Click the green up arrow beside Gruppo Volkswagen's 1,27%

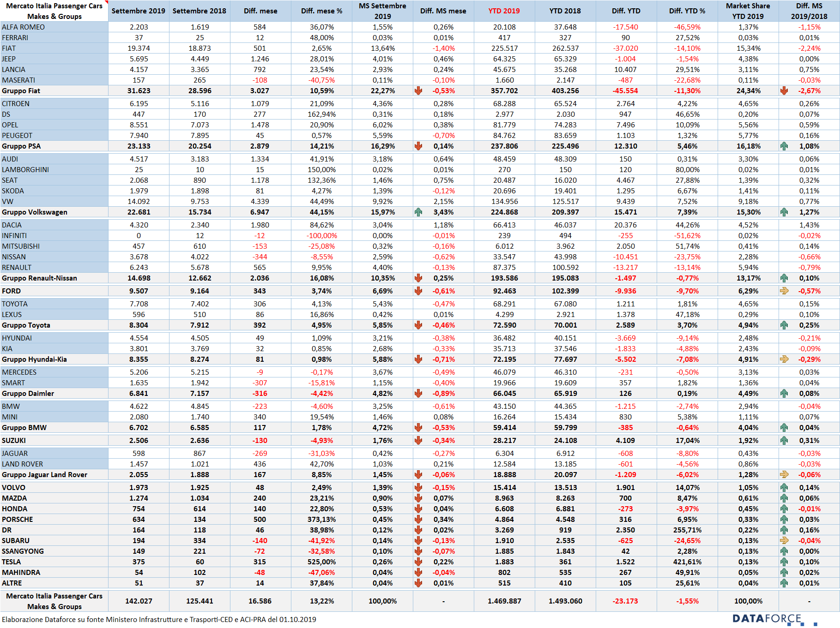coord(784,212)
